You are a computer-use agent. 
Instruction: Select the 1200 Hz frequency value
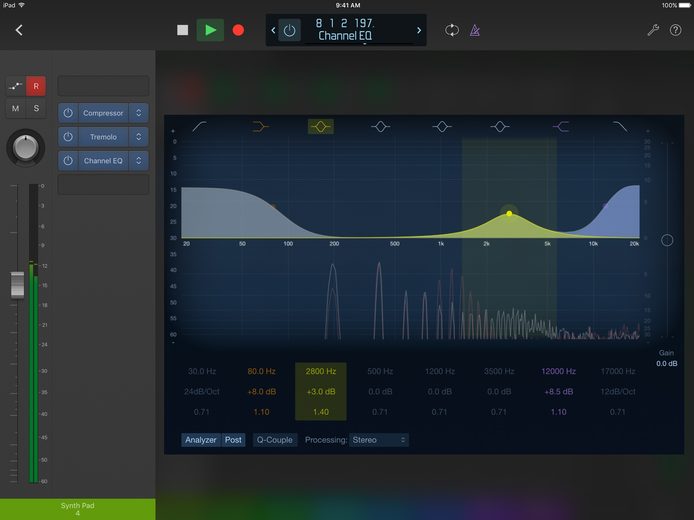[x=440, y=371]
